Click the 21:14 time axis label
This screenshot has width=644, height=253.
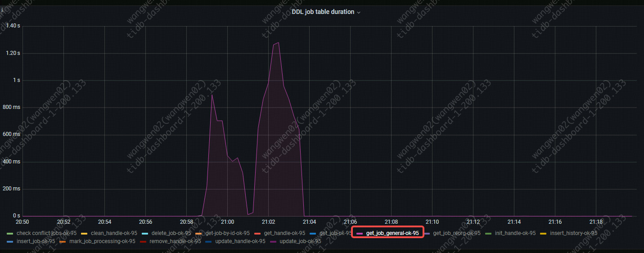[514, 222]
